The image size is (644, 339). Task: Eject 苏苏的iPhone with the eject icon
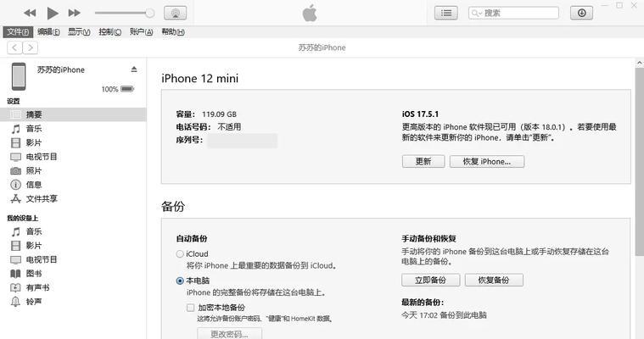[x=134, y=69]
